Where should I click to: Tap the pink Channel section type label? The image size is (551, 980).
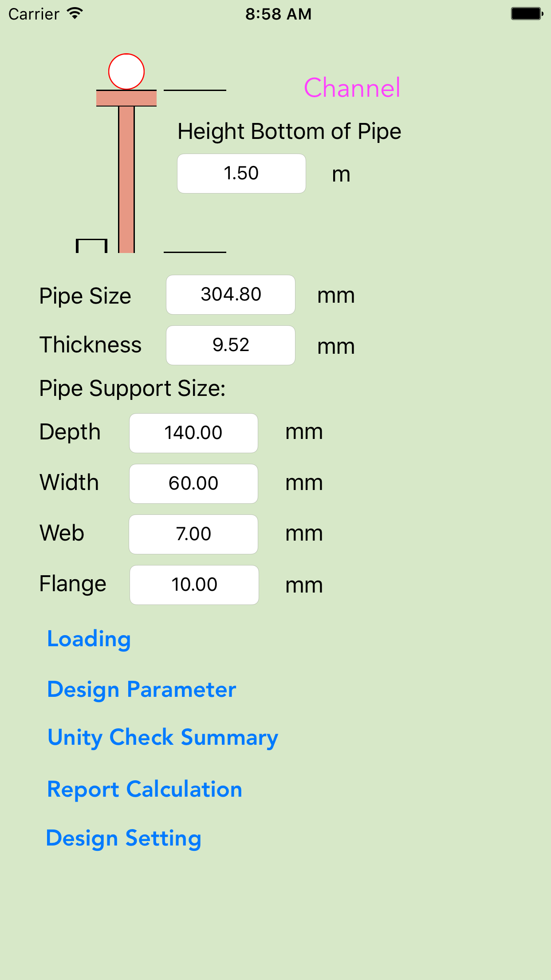(x=352, y=87)
